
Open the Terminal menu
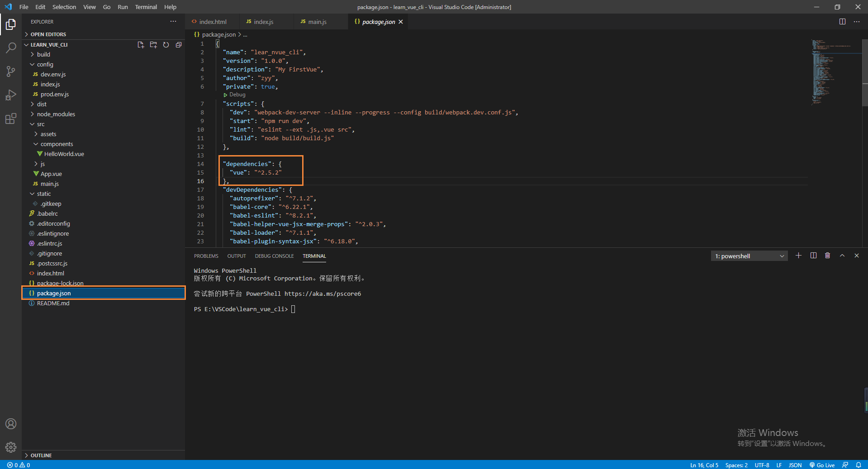(x=146, y=7)
